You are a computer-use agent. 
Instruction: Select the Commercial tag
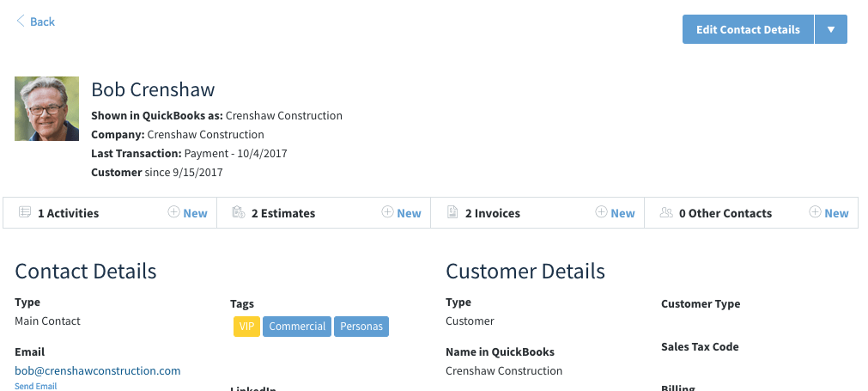(x=297, y=327)
